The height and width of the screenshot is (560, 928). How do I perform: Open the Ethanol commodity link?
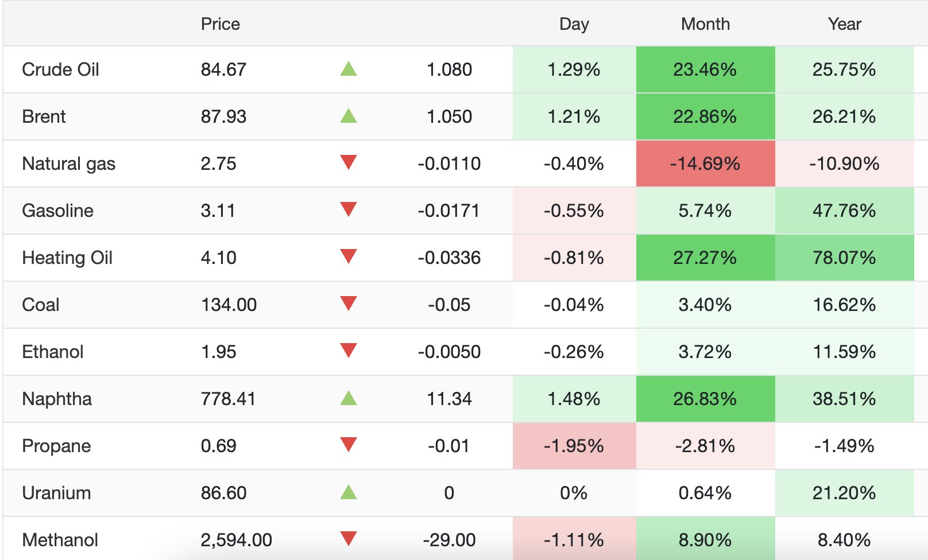pyautogui.click(x=52, y=352)
